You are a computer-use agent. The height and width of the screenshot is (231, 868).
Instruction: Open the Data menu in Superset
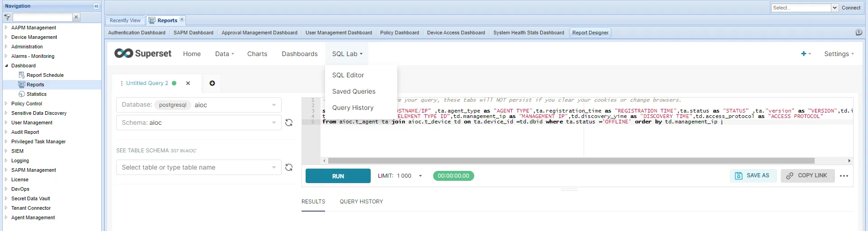coord(224,54)
